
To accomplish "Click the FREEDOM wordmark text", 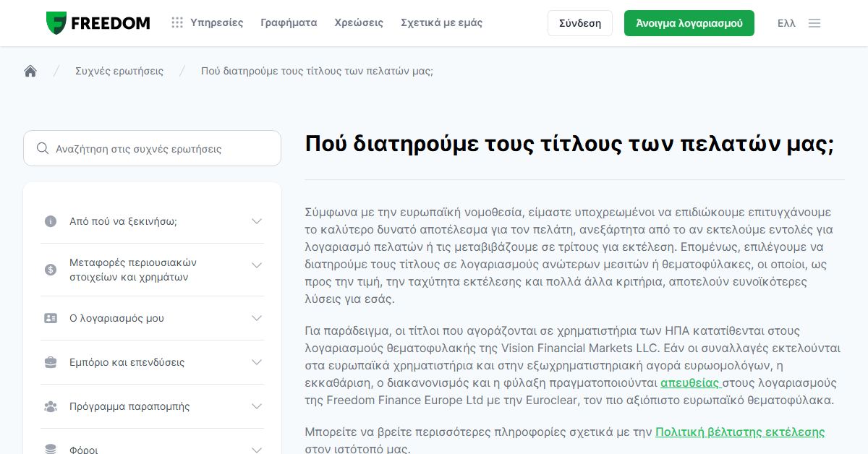I will pos(111,23).
